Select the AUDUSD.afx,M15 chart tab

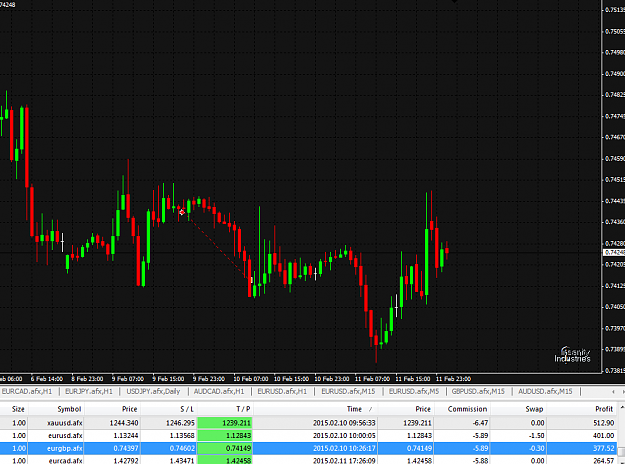[545, 391]
